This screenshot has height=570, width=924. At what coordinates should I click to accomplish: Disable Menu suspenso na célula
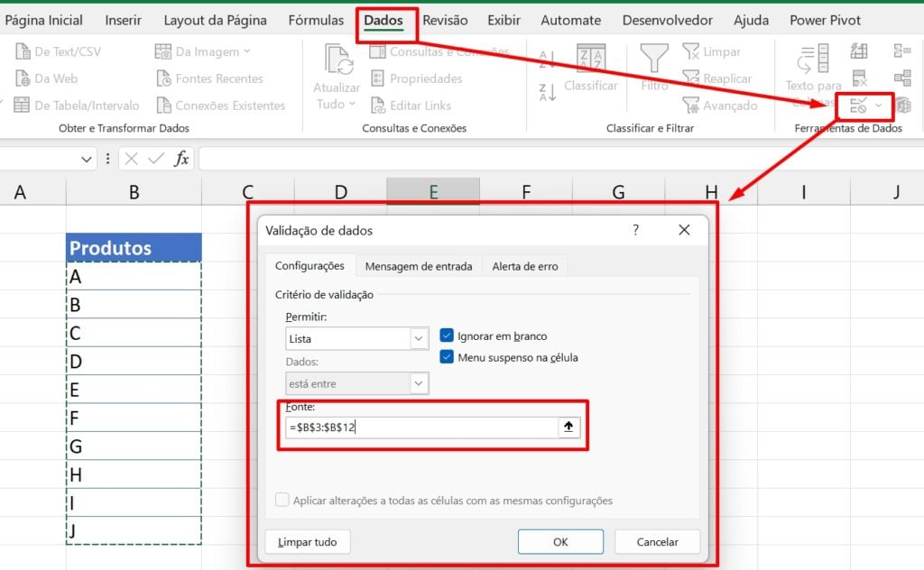[x=447, y=356]
